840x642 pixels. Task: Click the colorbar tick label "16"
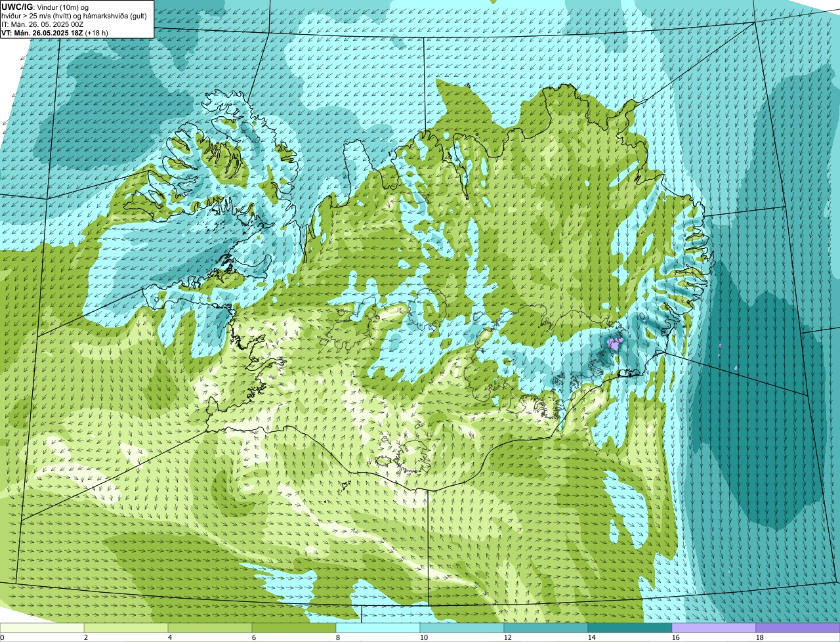coord(676,637)
